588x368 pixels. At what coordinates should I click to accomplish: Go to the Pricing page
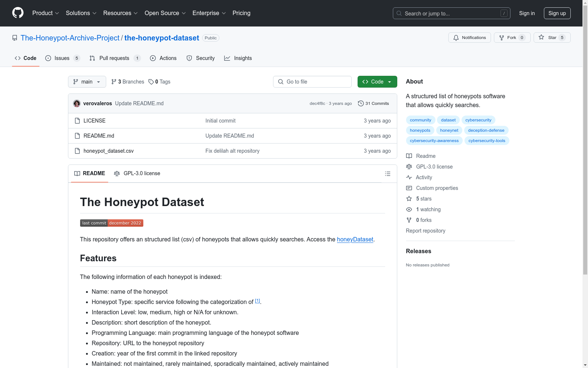241,13
